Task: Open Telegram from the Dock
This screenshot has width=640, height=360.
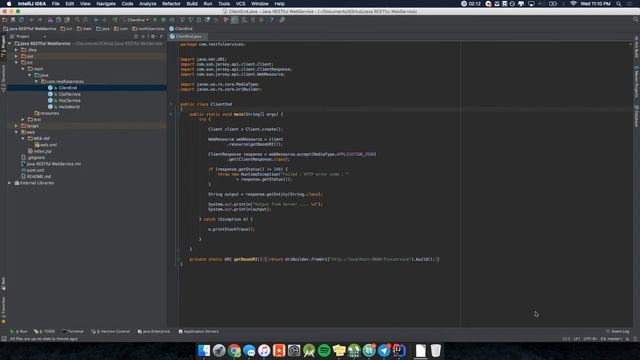Action: coord(384,351)
